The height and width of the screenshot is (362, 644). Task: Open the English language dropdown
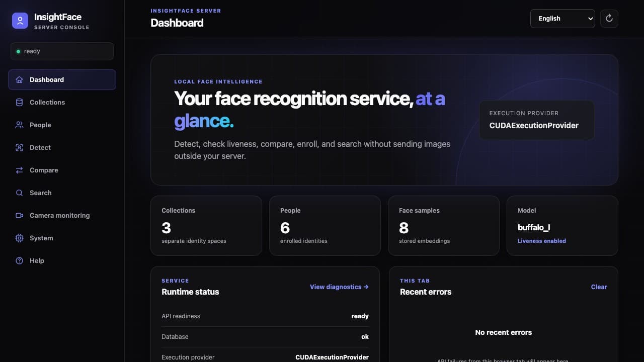click(x=562, y=19)
